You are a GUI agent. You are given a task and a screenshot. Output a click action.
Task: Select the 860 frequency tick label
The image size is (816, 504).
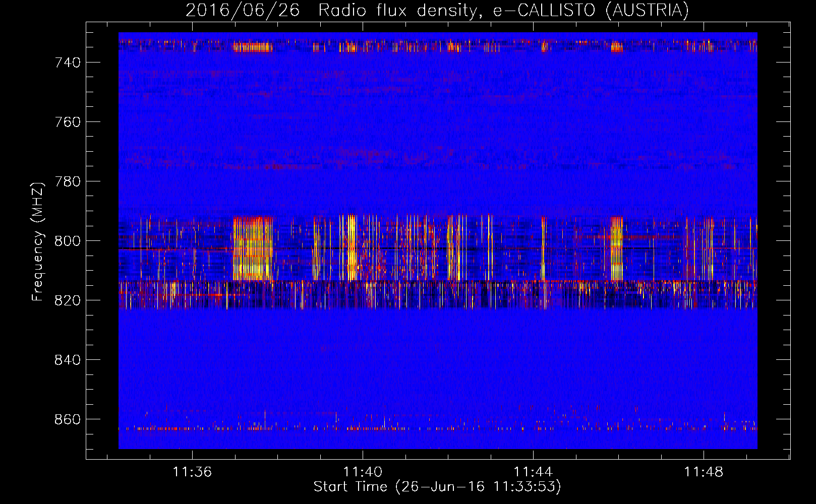click(68, 419)
